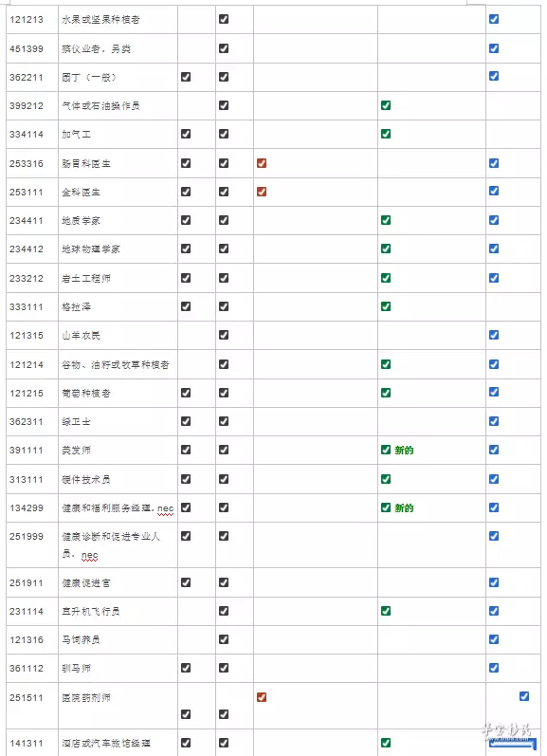Toggle the green checkbox in row 141311

pyautogui.click(x=386, y=743)
